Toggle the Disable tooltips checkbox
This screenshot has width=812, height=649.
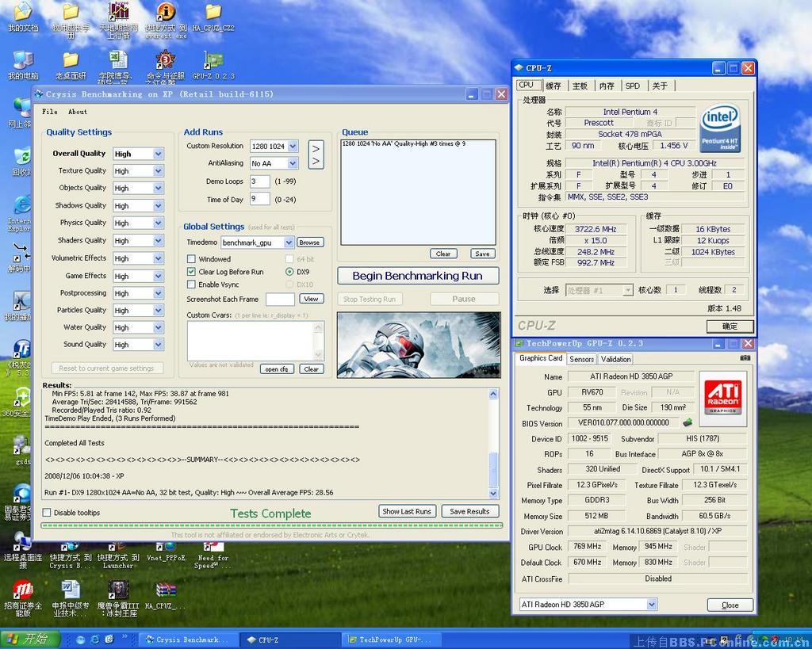(x=47, y=513)
